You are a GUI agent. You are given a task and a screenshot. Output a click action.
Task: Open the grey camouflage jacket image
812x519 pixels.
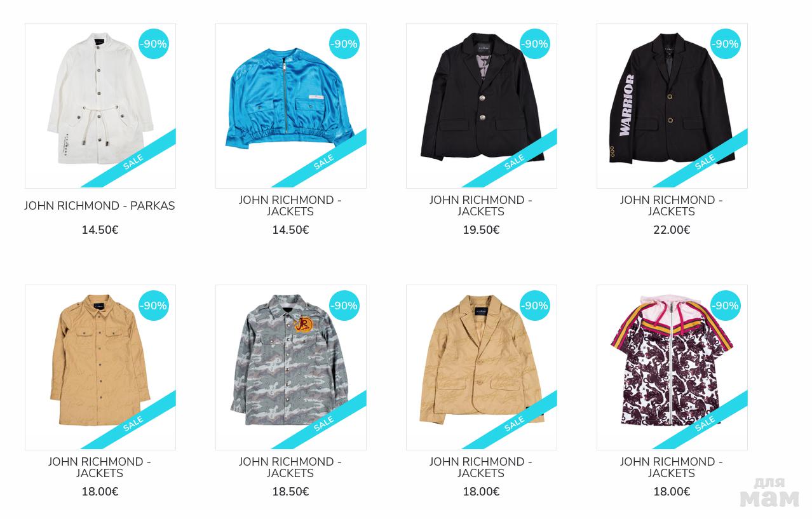(291, 367)
